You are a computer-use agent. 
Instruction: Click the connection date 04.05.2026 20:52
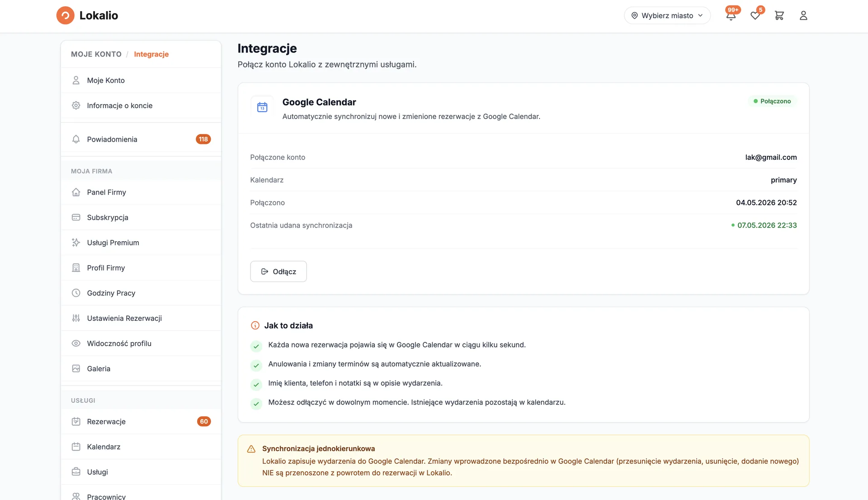click(x=766, y=203)
